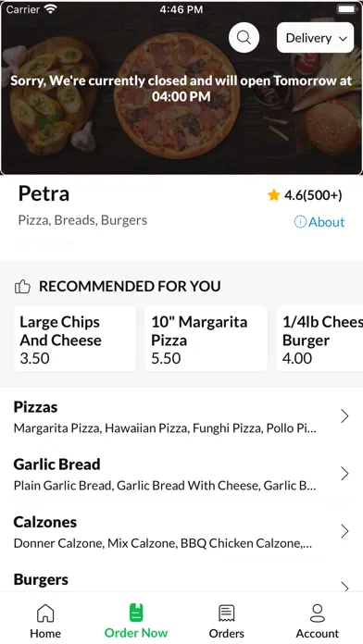
Task: Expand the Burgers category chevron
Action: [x=344, y=587]
